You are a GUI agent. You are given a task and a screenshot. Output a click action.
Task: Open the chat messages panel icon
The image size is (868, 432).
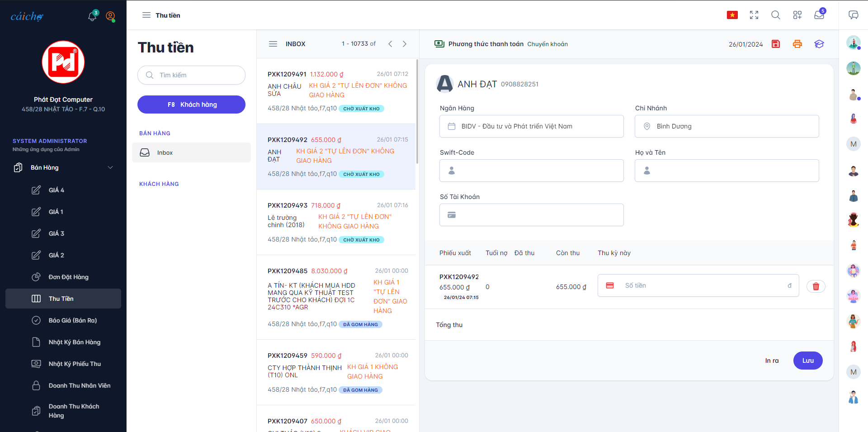854,15
